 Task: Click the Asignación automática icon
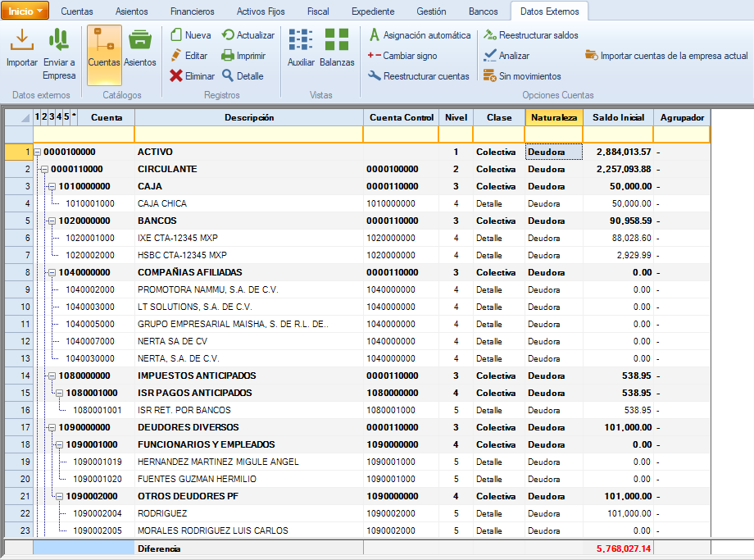click(375, 34)
